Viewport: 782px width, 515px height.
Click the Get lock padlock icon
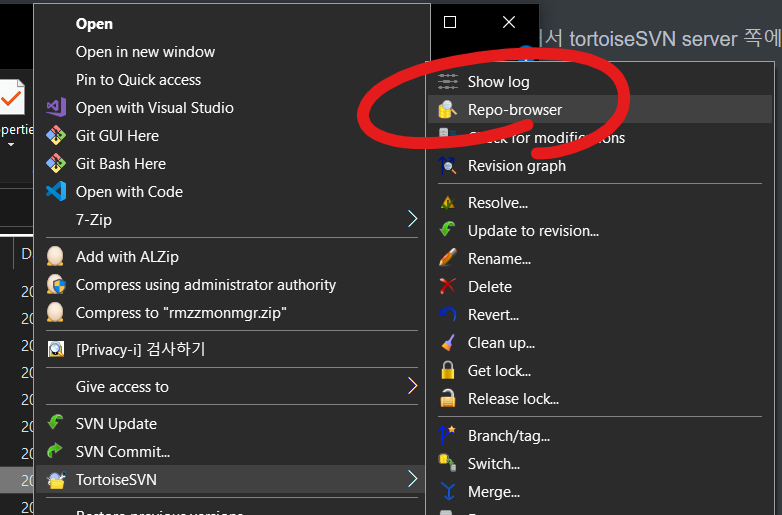tap(447, 370)
